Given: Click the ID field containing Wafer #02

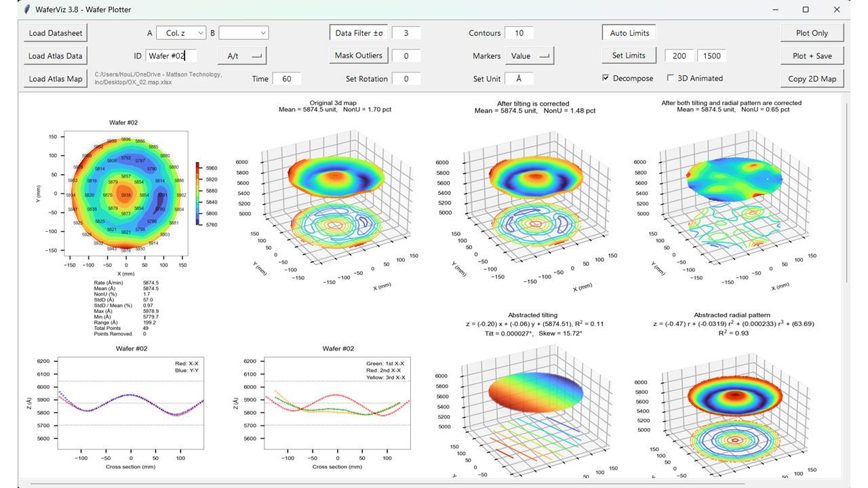Looking at the screenshot, I should pyautogui.click(x=171, y=56).
